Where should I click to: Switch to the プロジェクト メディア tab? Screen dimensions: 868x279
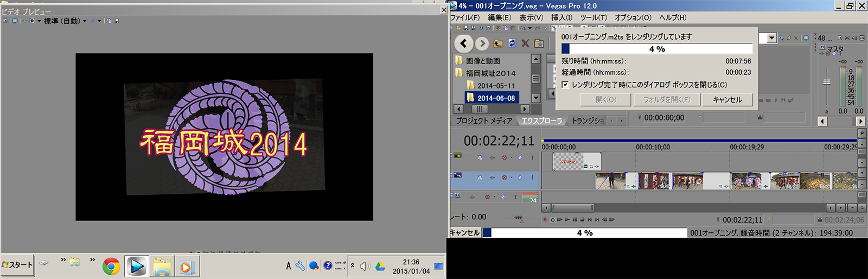(483, 121)
